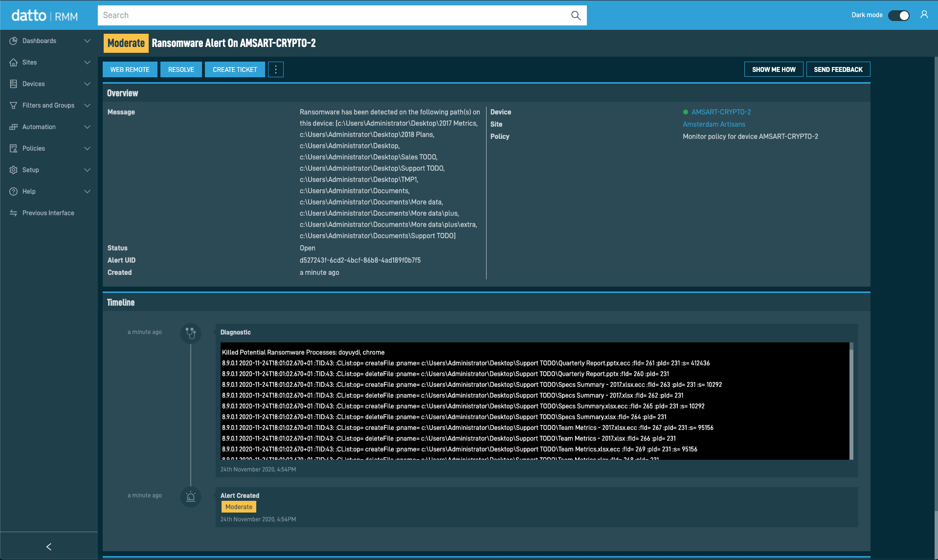Click the Policies sidebar icon
The height and width of the screenshot is (560, 938).
click(x=14, y=148)
